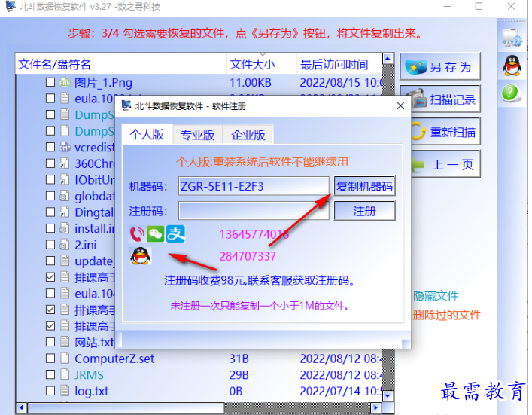This screenshot has height=415, width=532.
Task: Check the box for Dingtal file
Action: [x=50, y=212]
